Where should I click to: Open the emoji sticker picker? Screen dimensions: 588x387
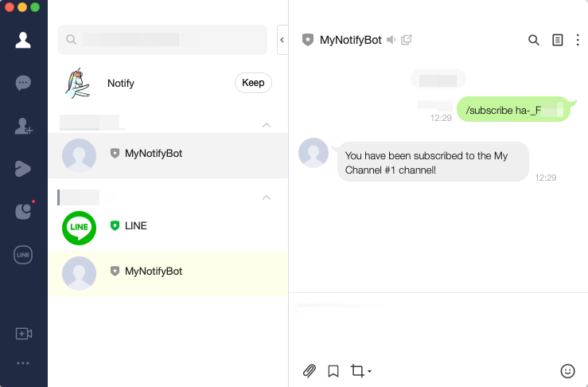[567, 371]
